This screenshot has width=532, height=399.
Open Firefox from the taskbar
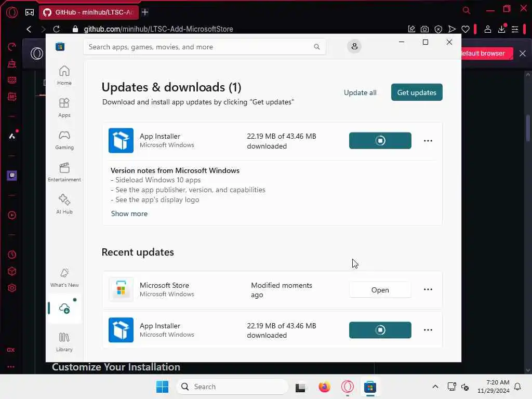324,387
